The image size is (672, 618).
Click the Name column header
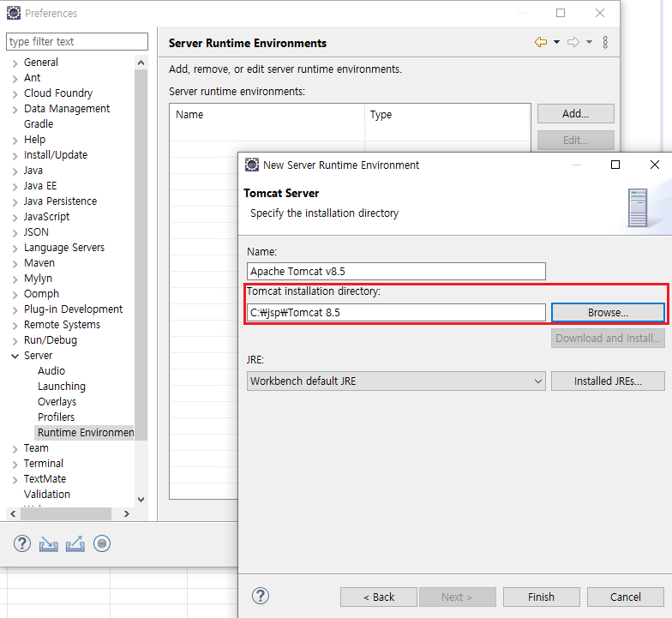(267, 115)
